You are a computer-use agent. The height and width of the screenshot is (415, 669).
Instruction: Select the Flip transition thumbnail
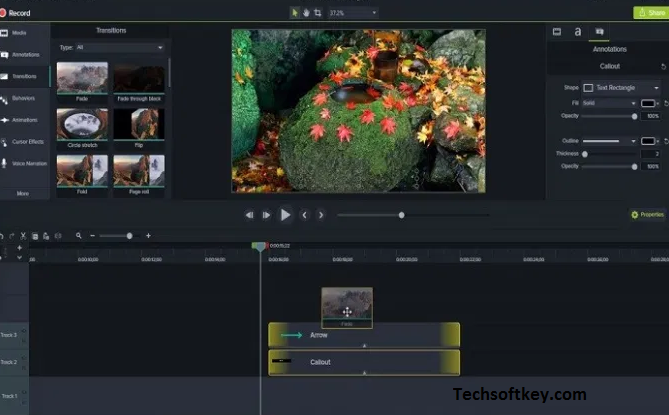tap(139, 124)
